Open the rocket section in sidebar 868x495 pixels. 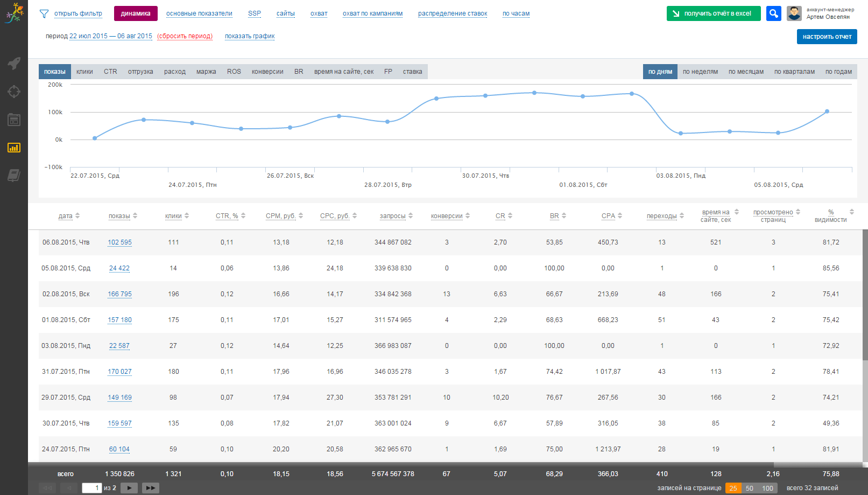tap(14, 63)
